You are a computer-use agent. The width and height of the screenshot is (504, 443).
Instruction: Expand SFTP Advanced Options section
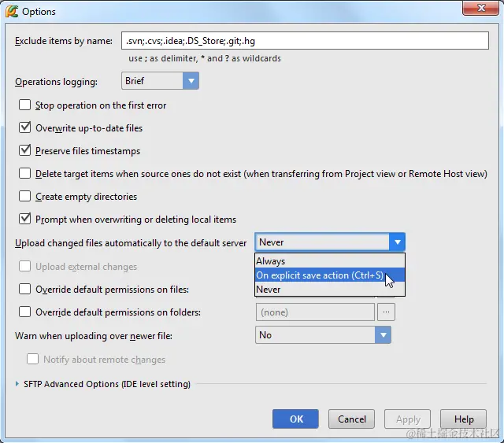17,383
